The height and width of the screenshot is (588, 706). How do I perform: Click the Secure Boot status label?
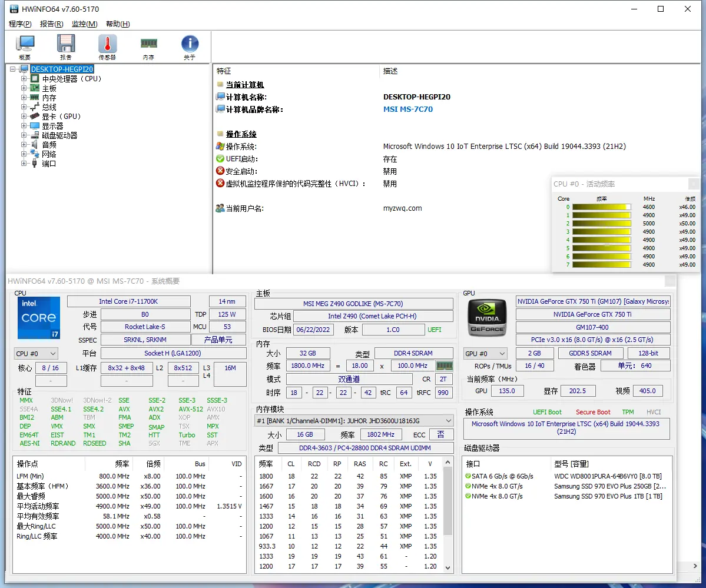point(593,412)
